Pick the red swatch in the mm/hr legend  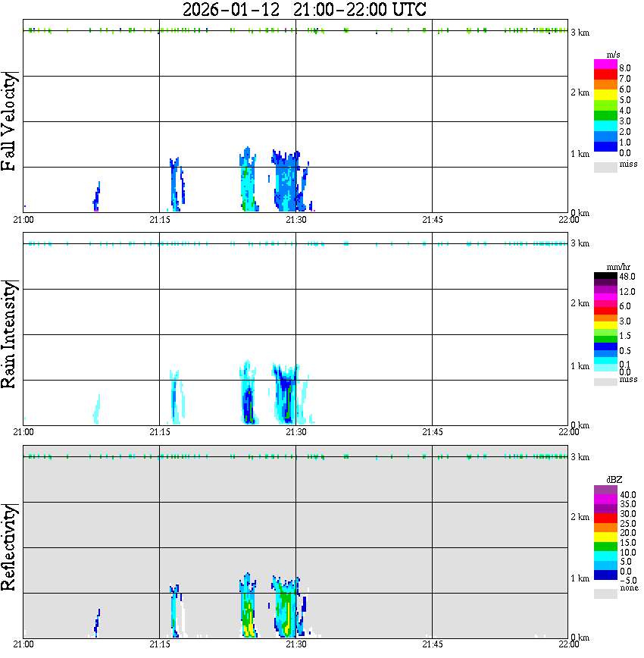coord(605,311)
